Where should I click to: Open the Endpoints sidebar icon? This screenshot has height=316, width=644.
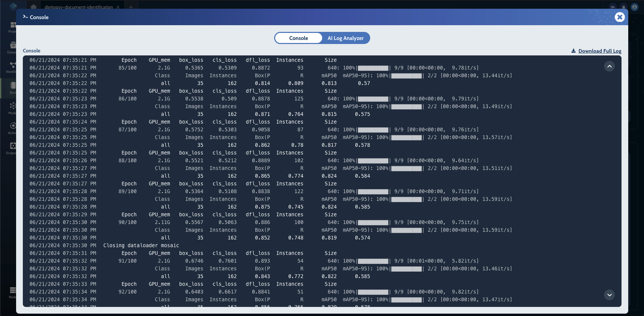(13, 147)
